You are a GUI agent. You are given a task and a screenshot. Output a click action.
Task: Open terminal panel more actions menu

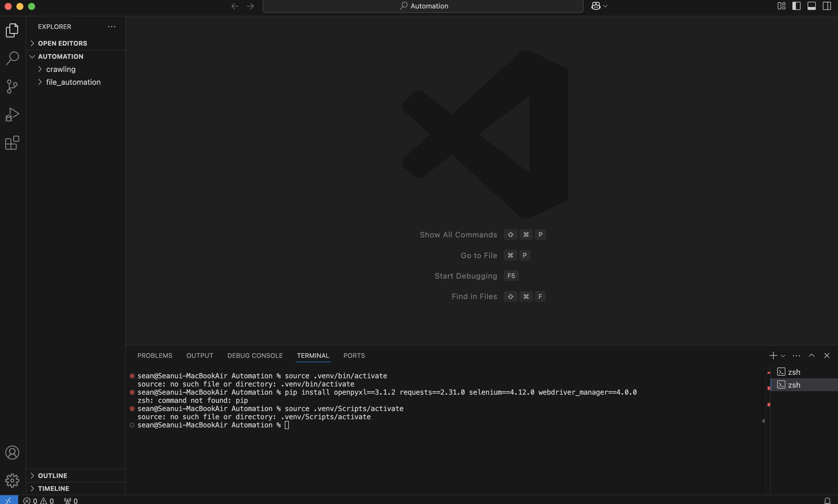[x=796, y=355]
